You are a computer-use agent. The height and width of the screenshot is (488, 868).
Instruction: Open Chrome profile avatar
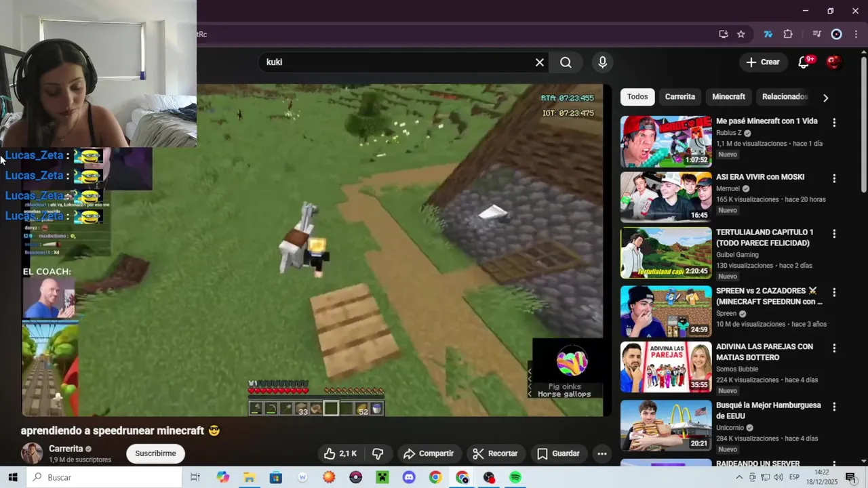click(837, 34)
